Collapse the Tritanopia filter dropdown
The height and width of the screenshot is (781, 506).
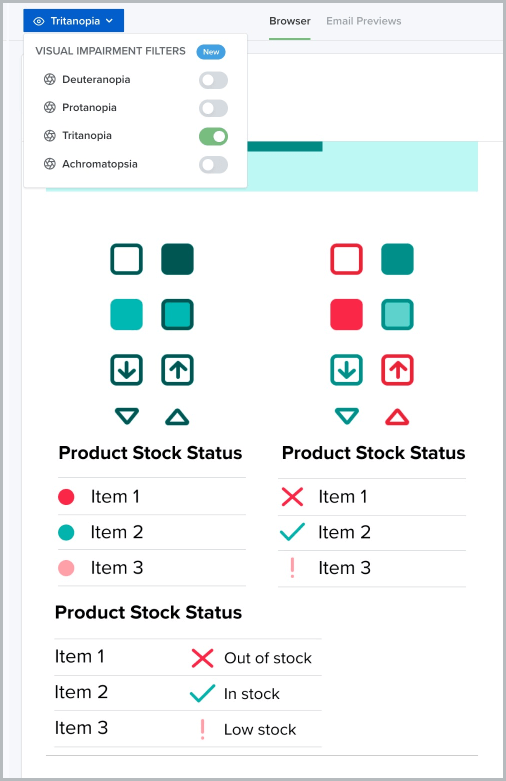pos(73,21)
